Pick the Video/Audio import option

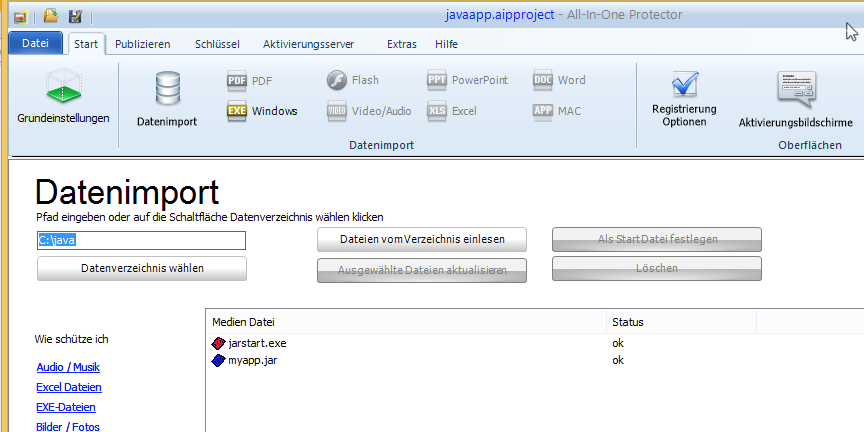(368, 111)
